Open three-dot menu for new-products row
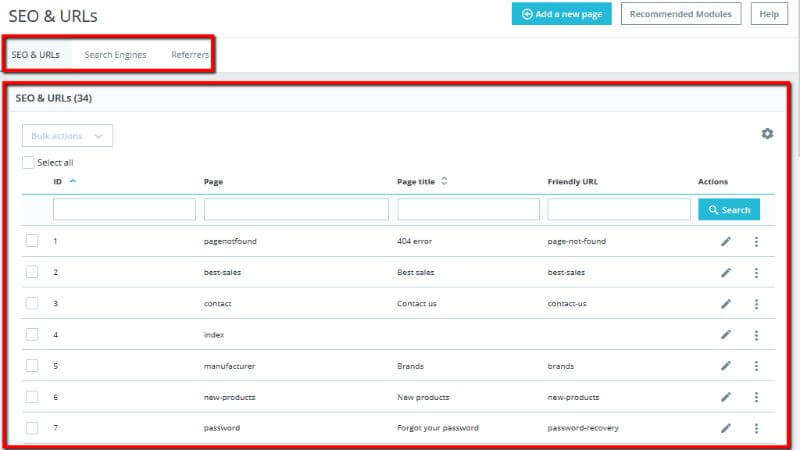 pos(756,397)
